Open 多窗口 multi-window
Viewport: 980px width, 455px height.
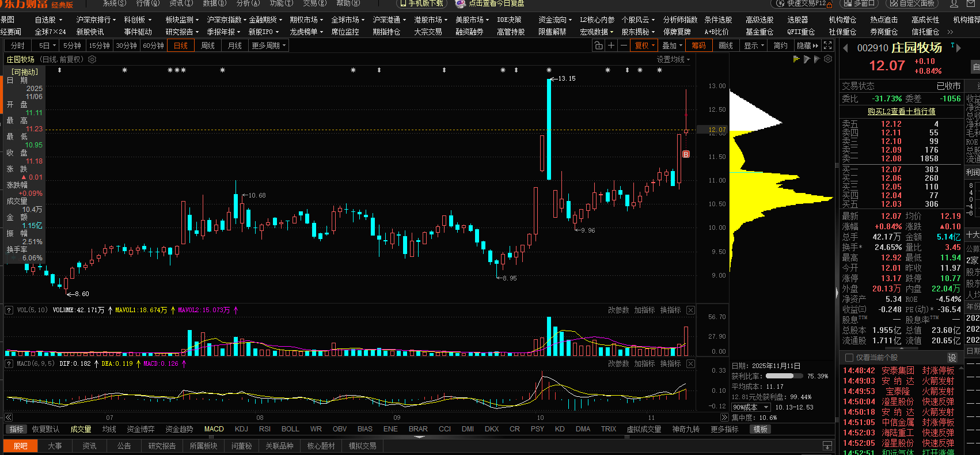tap(859, 3)
